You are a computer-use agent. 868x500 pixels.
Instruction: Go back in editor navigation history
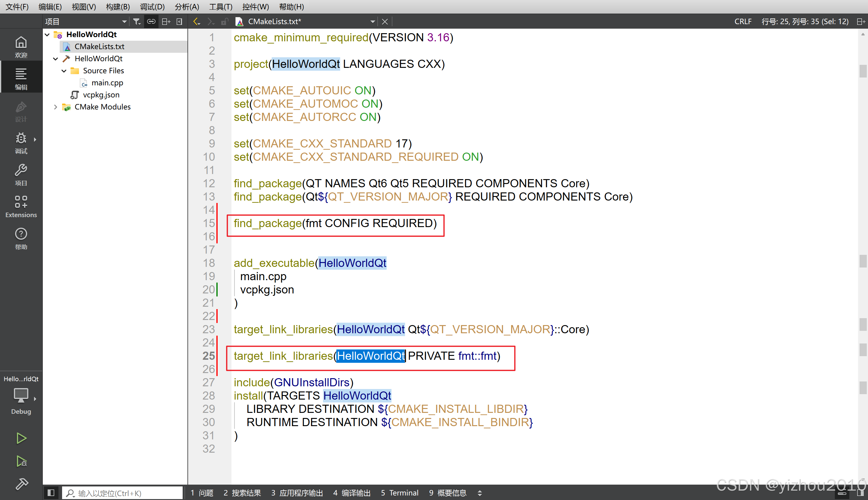(197, 21)
